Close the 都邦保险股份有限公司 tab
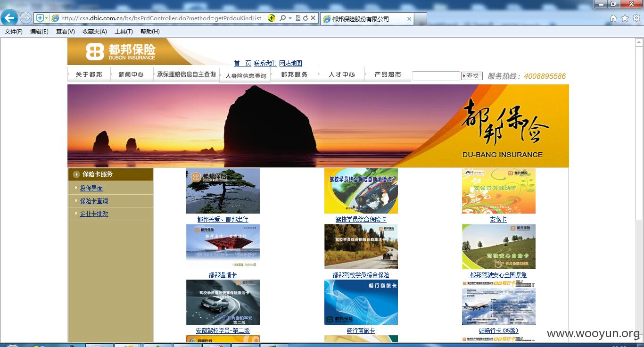The image size is (644, 347). pos(409,19)
